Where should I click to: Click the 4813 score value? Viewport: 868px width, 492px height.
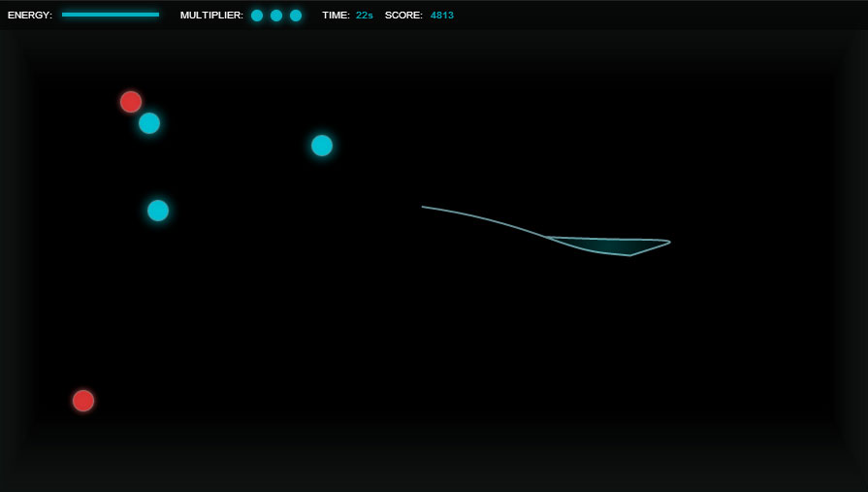tap(442, 16)
